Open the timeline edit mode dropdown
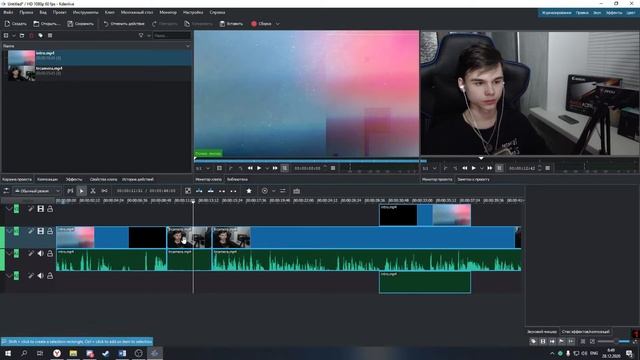The width and height of the screenshot is (640, 360). [38, 191]
